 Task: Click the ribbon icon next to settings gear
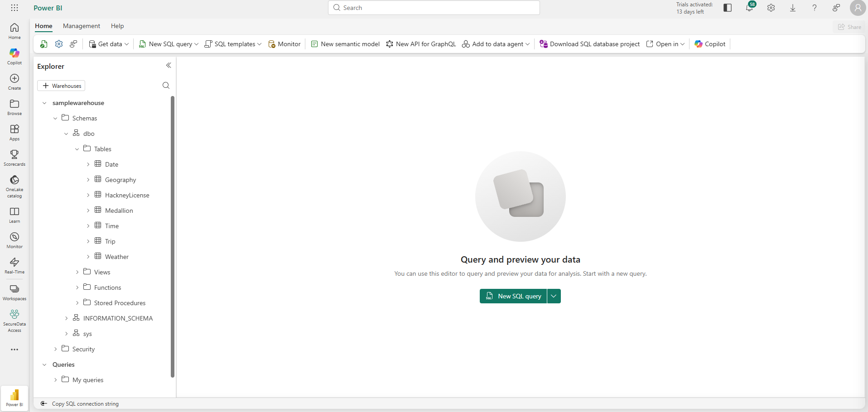(x=73, y=44)
